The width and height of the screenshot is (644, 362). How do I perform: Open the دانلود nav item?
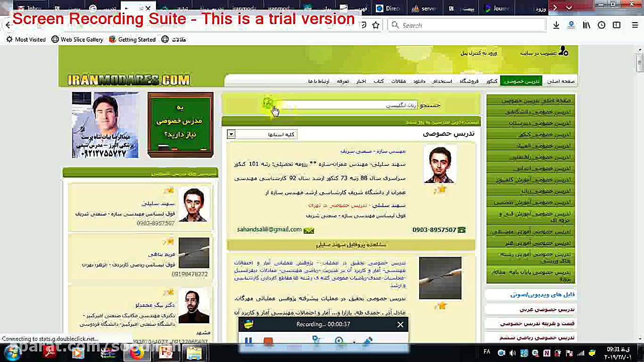click(x=419, y=81)
